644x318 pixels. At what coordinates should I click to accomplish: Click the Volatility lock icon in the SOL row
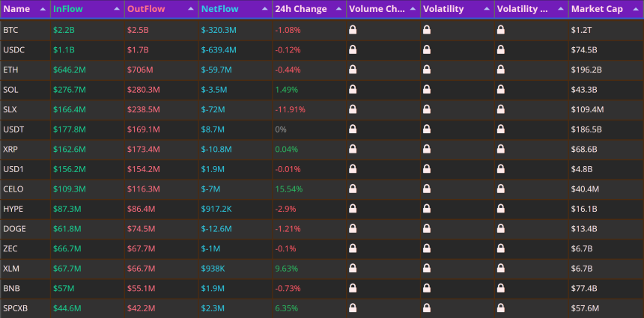tap(427, 90)
